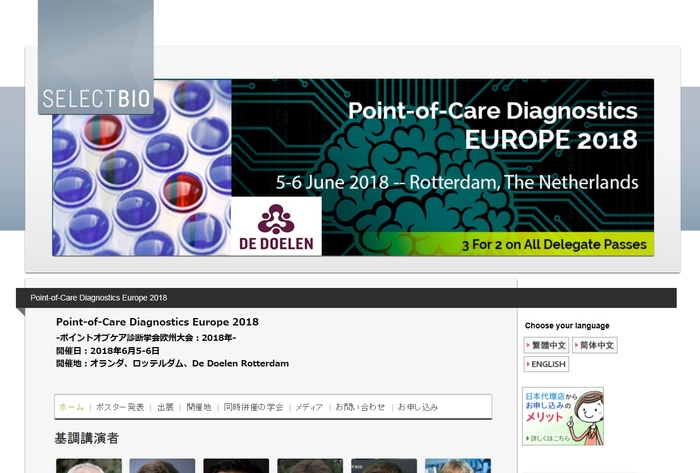Click the last keynote speaker photo
The height and width of the screenshot is (473, 700).
tap(458, 466)
